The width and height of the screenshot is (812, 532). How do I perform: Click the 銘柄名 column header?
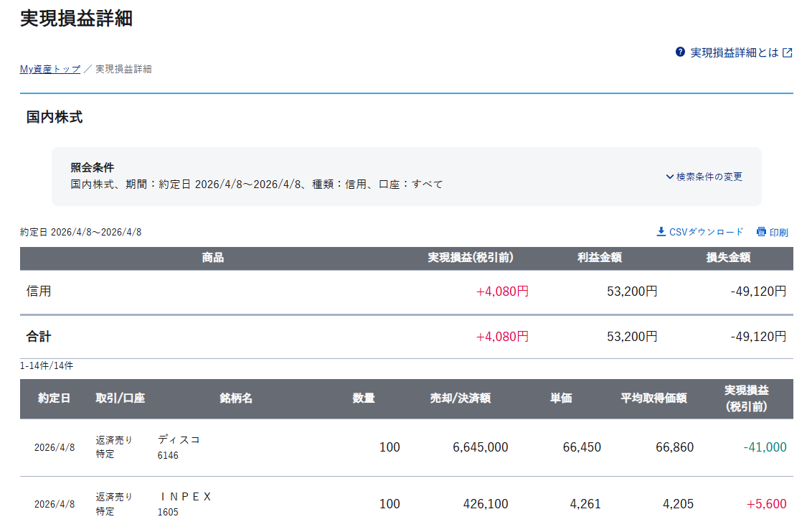[236, 398]
